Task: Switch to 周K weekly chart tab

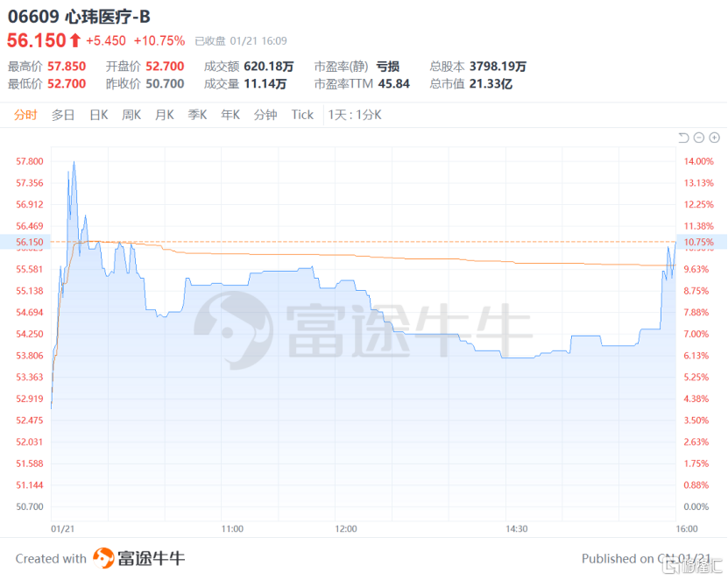Action: [x=131, y=115]
